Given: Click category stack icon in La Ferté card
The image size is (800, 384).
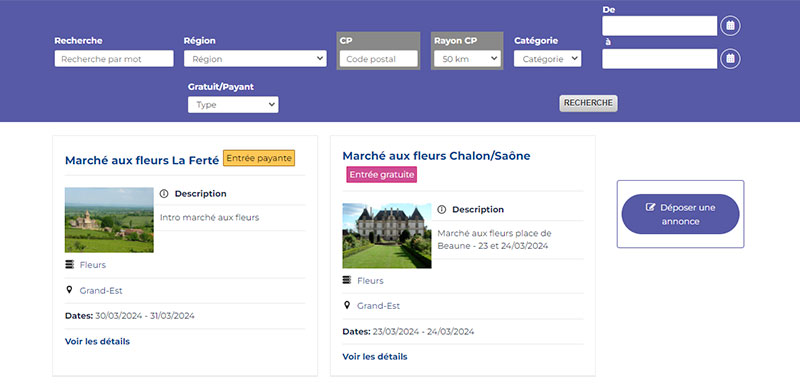Looking at the screenshot, I should pos(69,265).
